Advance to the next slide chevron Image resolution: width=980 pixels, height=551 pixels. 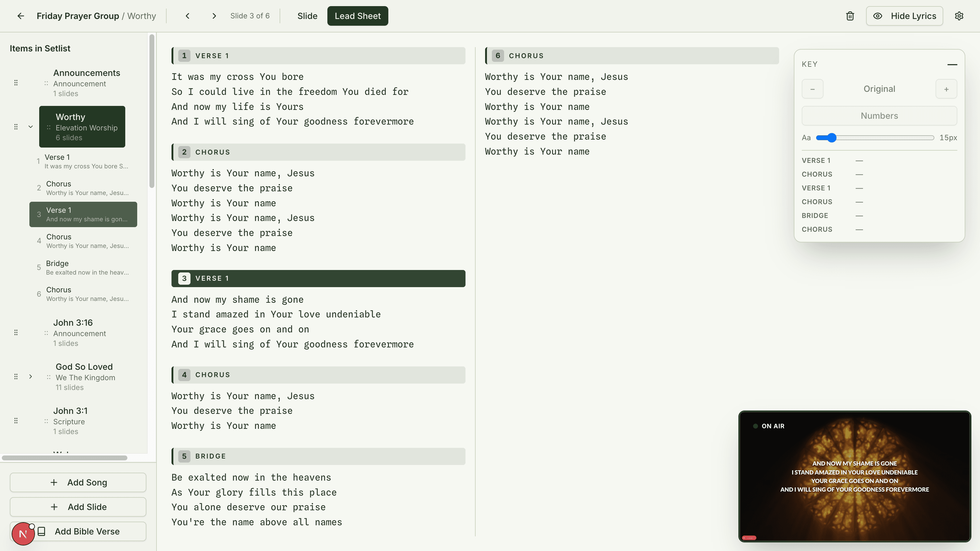point(214,16)
